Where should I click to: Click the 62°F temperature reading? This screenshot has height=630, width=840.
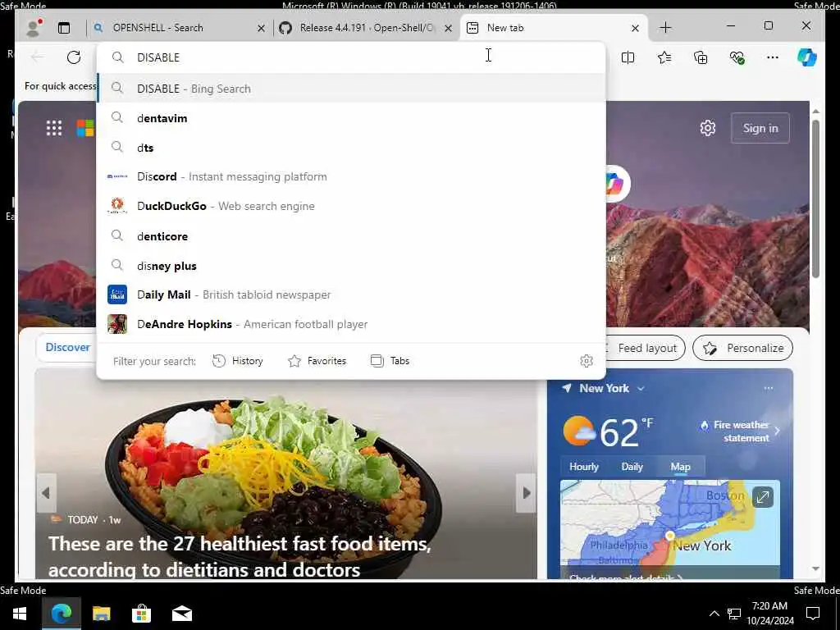(626, 431)
